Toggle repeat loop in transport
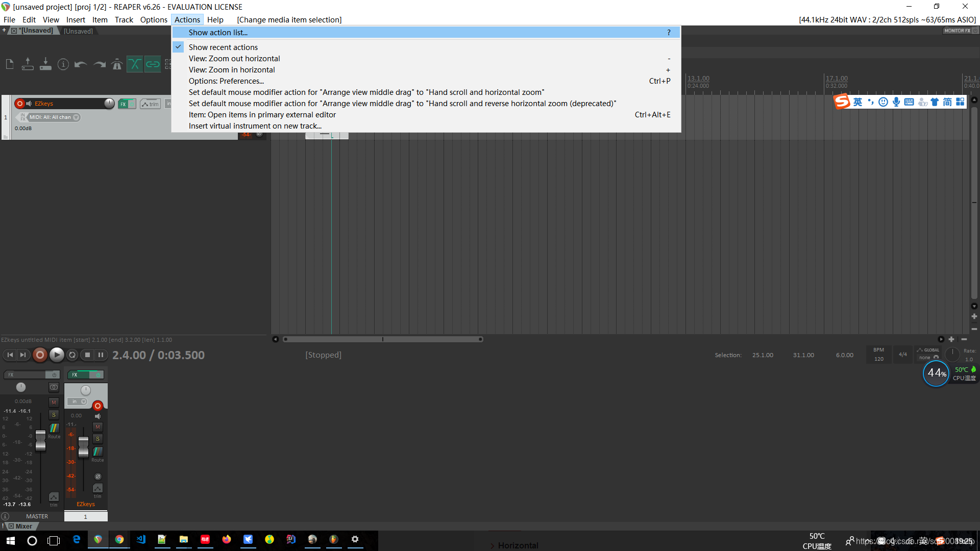 [72, 355]
